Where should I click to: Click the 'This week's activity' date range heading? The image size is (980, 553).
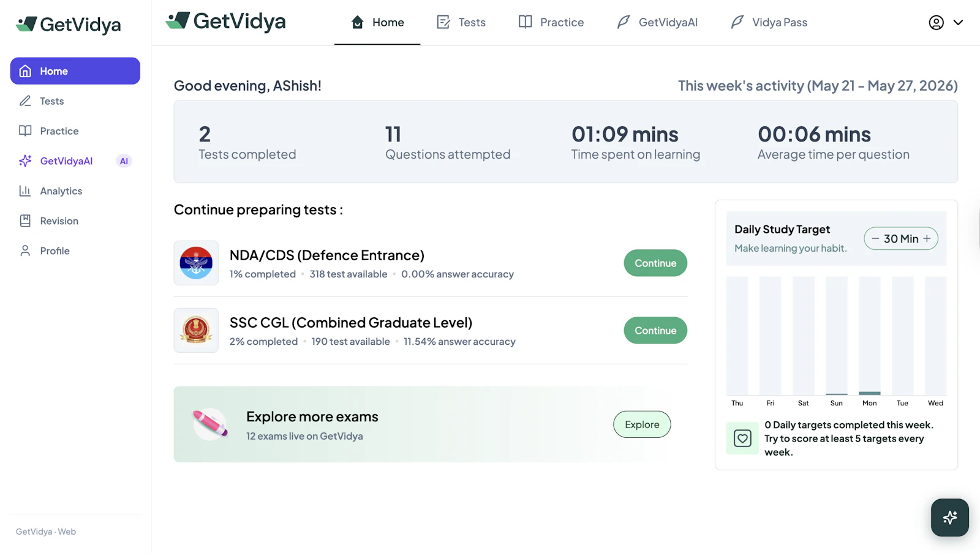coord(818,86)
